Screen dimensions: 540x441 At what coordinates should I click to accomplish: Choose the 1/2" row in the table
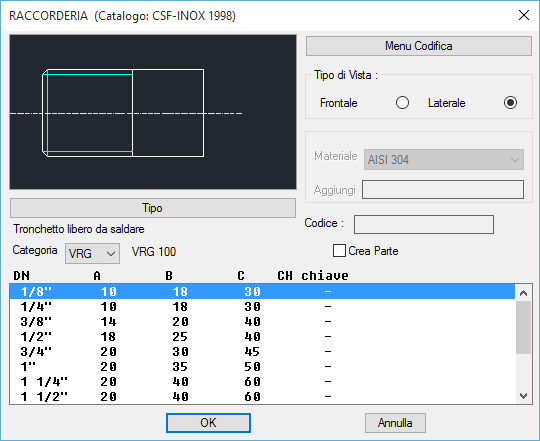pos(262,336)
